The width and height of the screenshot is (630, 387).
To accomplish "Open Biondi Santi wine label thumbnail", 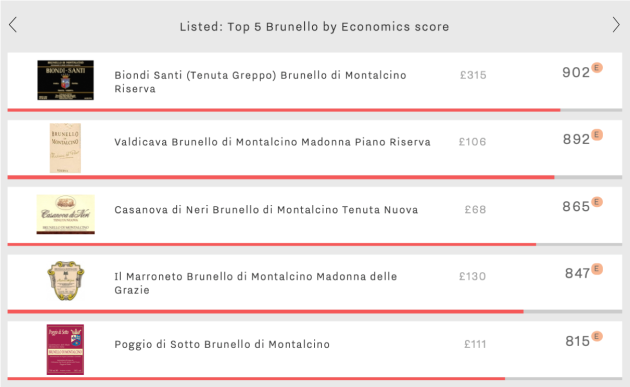I will click(x=65, y=80).
